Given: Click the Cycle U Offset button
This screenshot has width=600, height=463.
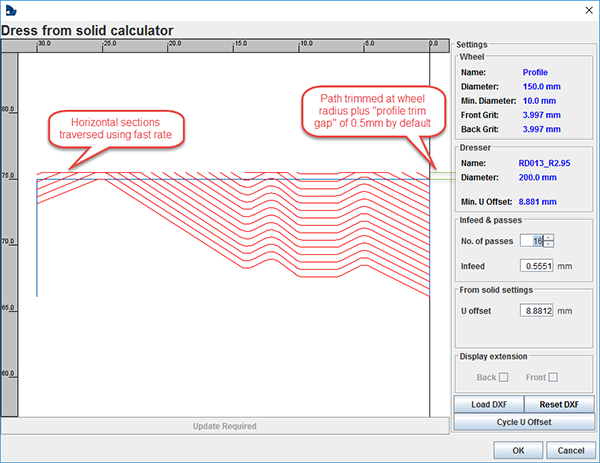Looking at the screenshot, I should click(524, 422).
